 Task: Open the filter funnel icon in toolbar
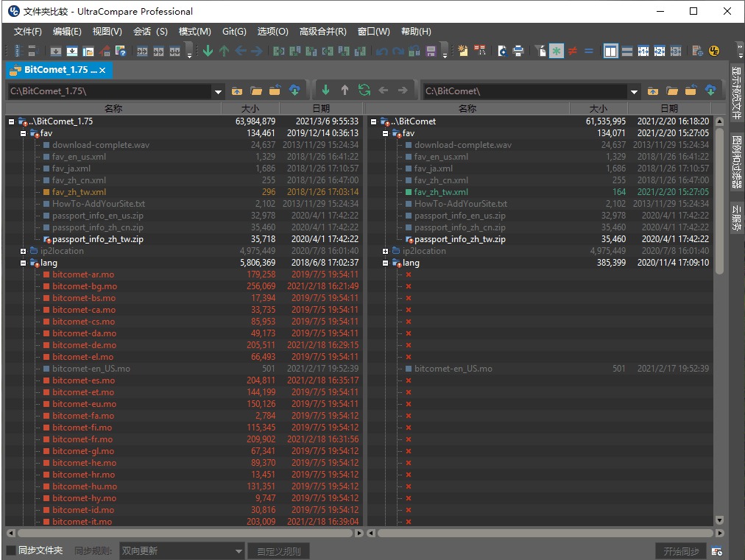pyautogui.click(x=540, y=51)
